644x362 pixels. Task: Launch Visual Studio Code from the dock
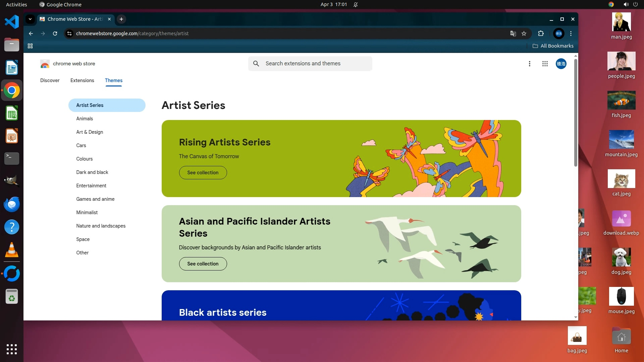(x=12, y=22)
